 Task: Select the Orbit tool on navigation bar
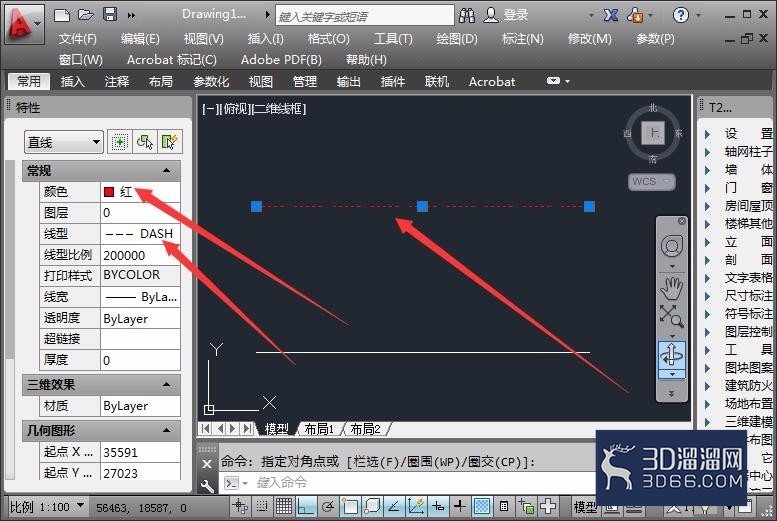(x=671, y=354)
